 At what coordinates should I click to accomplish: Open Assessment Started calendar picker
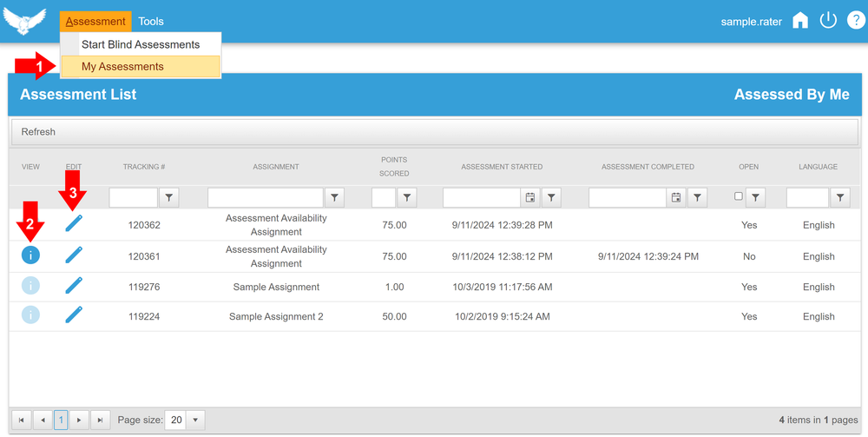[529, 198]
